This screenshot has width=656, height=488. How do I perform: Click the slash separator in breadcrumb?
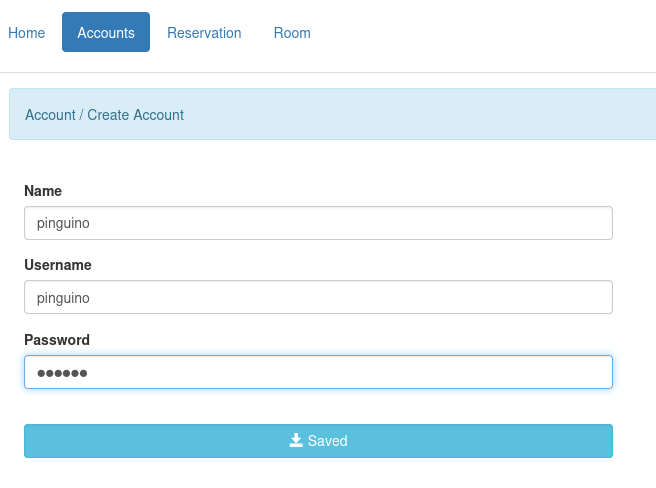click(82, 115)
